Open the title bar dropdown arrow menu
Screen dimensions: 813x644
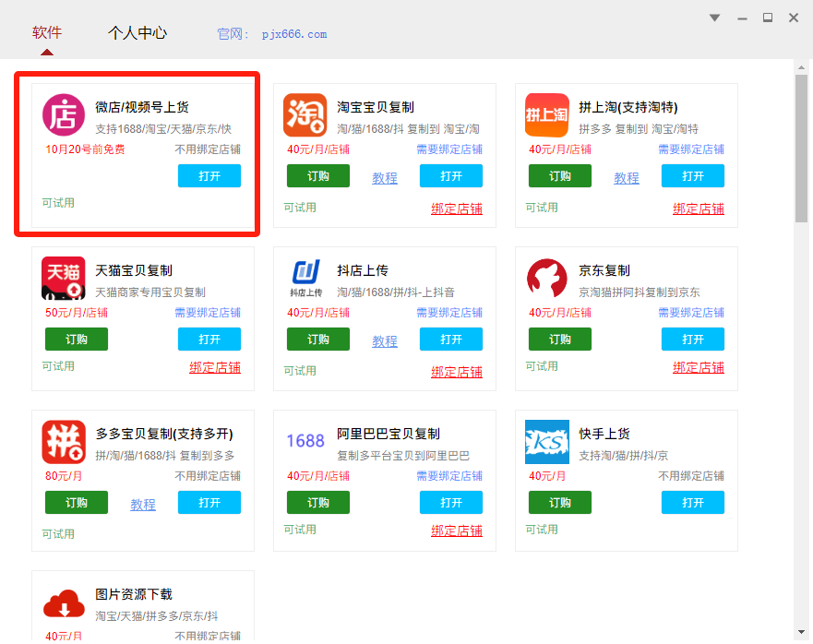[x=714, y=18]
